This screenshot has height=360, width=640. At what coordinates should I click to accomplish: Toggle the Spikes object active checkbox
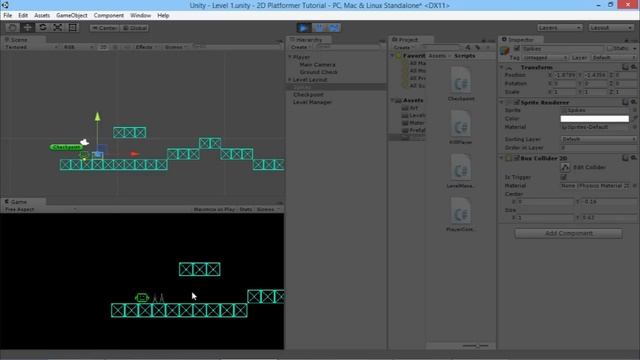click(x=517, y=49)
